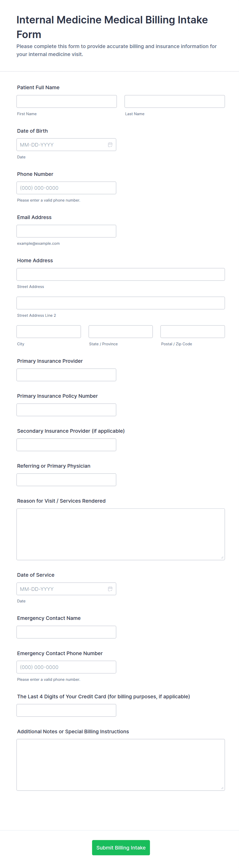Click the Primary Insurance Provider field
The image size is (239, 868).
coord(66,375)
